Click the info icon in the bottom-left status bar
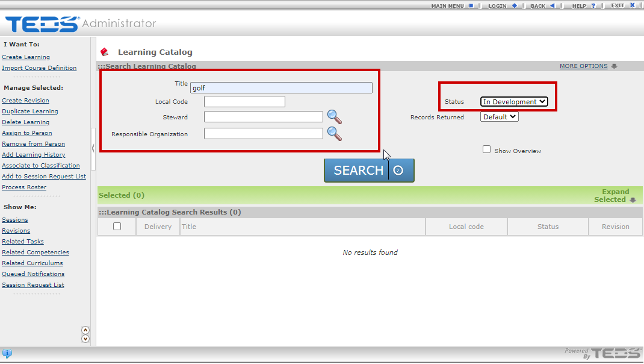This screenshot has height=364, width=644. [7, 353]
